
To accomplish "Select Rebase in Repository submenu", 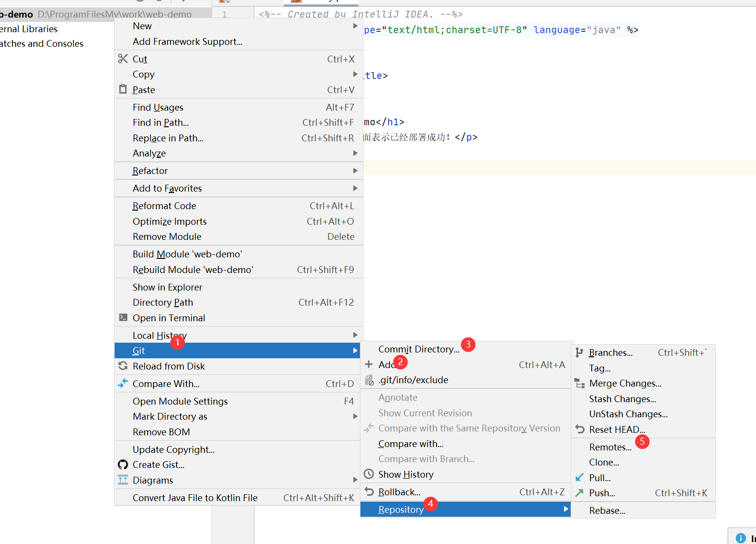I will pos(643,510).
